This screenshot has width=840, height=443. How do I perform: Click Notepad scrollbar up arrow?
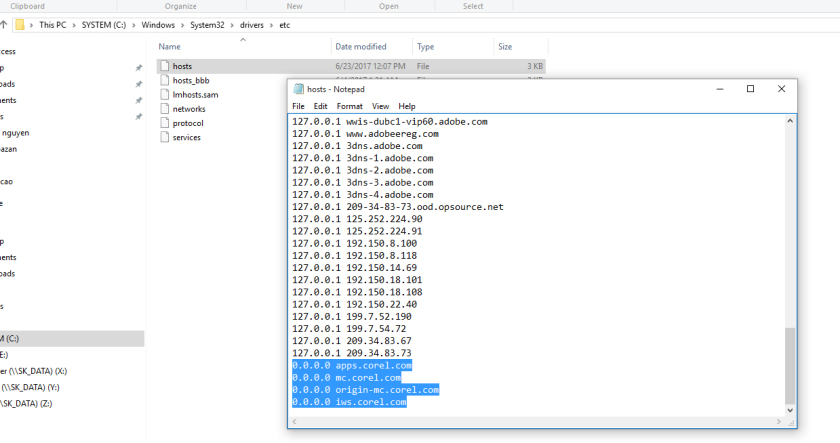coord(790,121)
